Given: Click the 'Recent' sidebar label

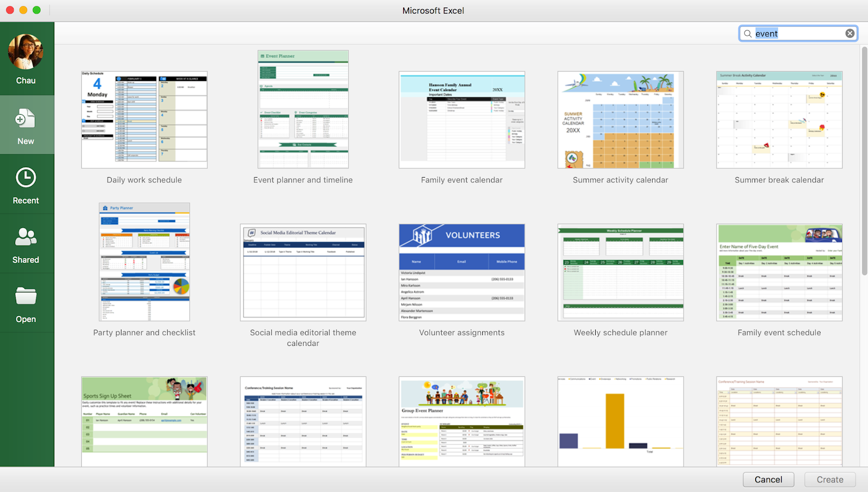Looking at the screenshot, I should tap(25, 200).
